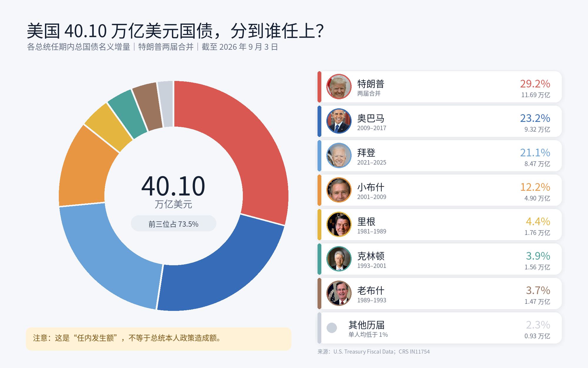Click the gray dot icon for 其他历届

point(332,328)
